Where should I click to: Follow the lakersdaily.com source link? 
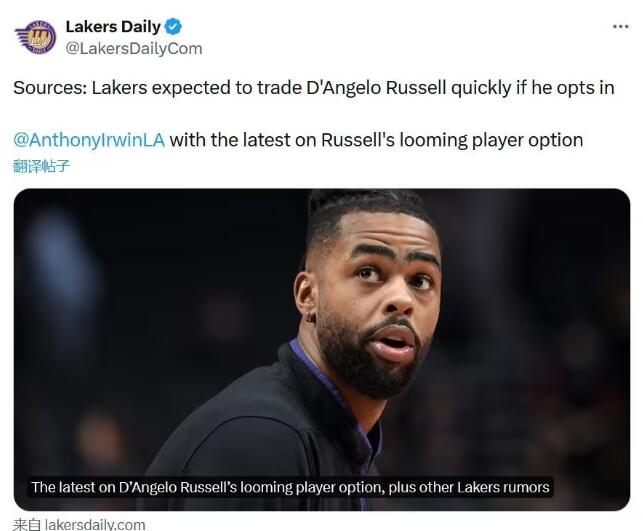click(x=95, y=524)
